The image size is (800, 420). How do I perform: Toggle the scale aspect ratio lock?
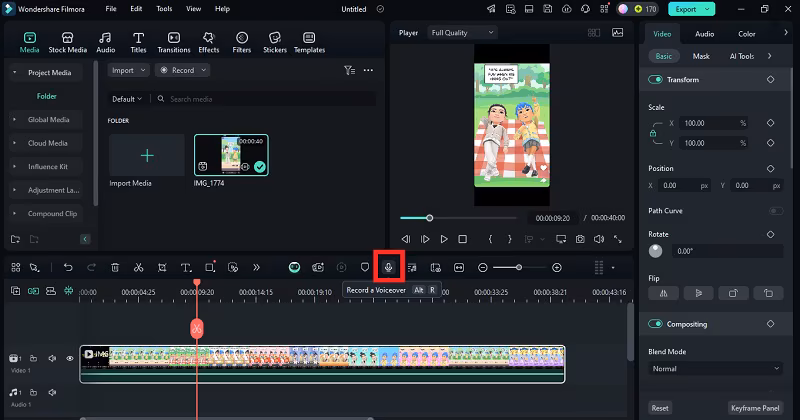(653, 133)
